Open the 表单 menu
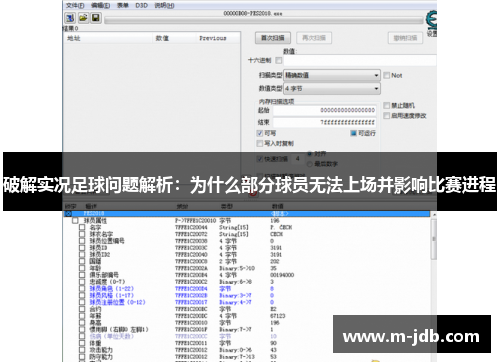The height and width of the screenshot is (362, 500). click(123, 5)
